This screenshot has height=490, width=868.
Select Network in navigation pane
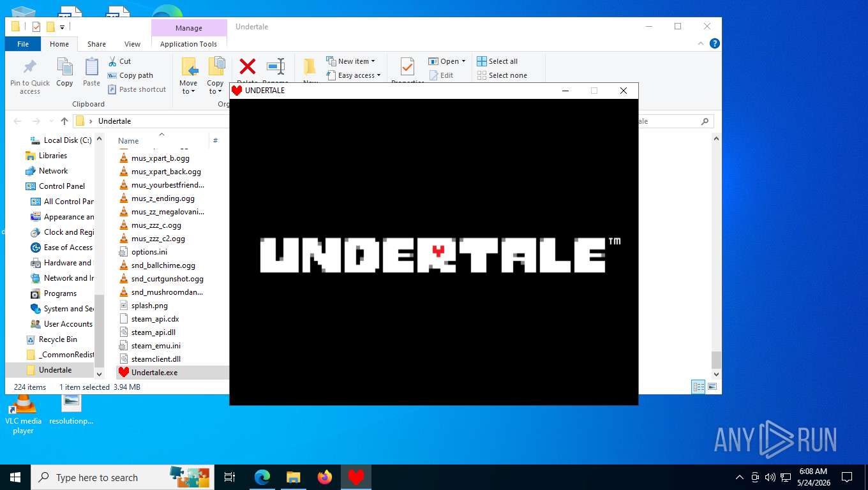tap(54, 171)
